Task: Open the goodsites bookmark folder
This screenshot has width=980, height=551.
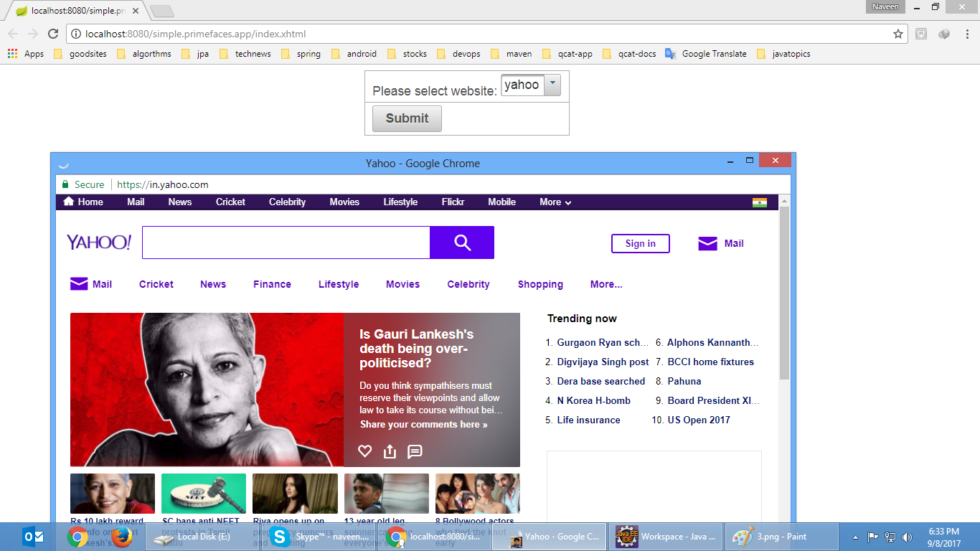Action: pyautogui.click(x=80, y=54)
